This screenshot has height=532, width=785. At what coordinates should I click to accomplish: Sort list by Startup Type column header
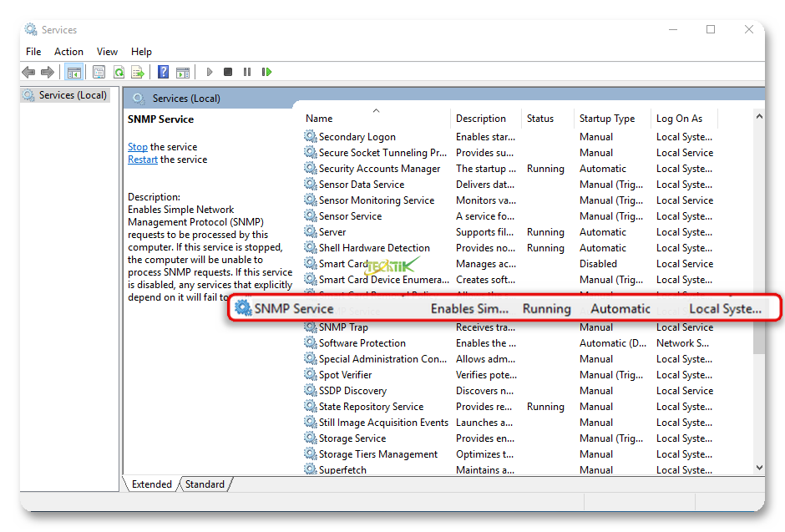(607, 119)
